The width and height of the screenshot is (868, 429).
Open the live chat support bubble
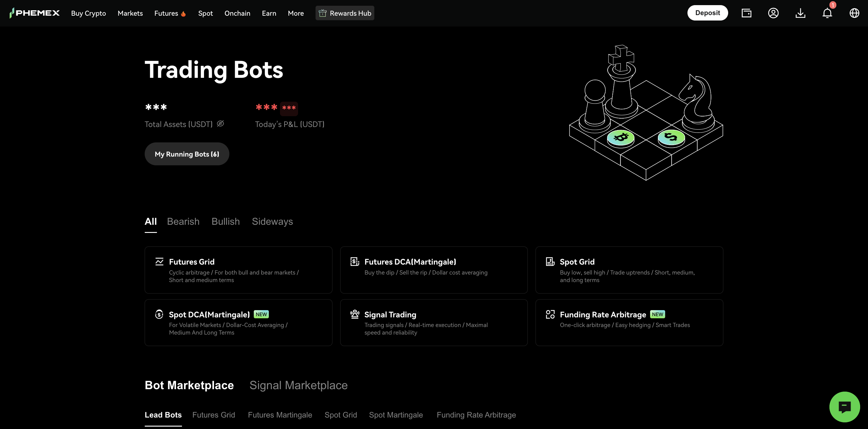[x=844, y=406]
